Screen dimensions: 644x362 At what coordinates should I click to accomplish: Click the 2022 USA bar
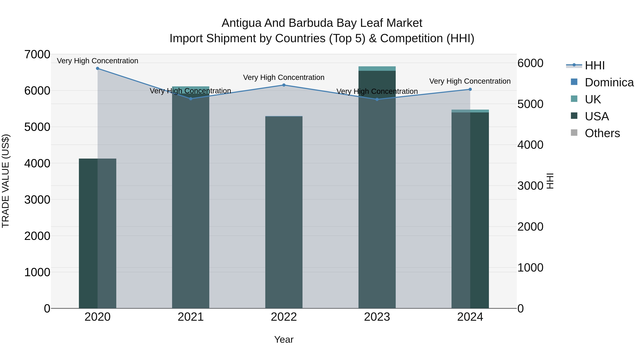tap(284, 212)
